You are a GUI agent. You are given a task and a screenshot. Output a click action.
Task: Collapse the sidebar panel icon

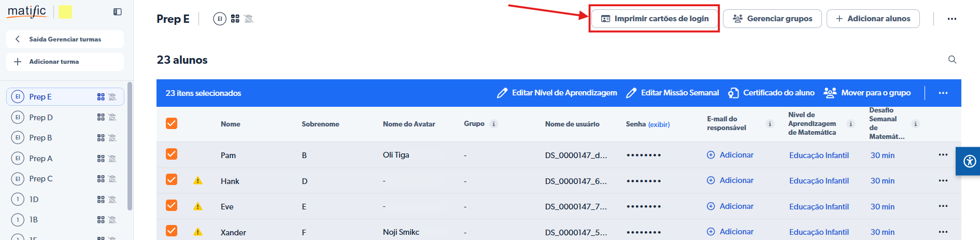coord(118,12)
